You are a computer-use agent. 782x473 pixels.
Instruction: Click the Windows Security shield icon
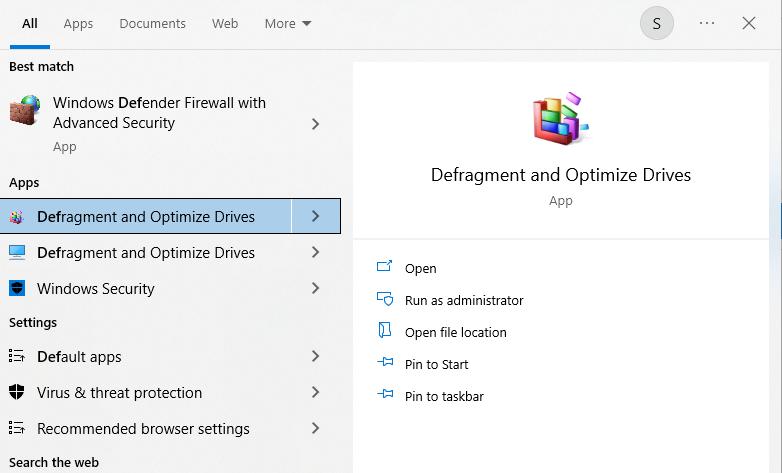click(17, 289)
